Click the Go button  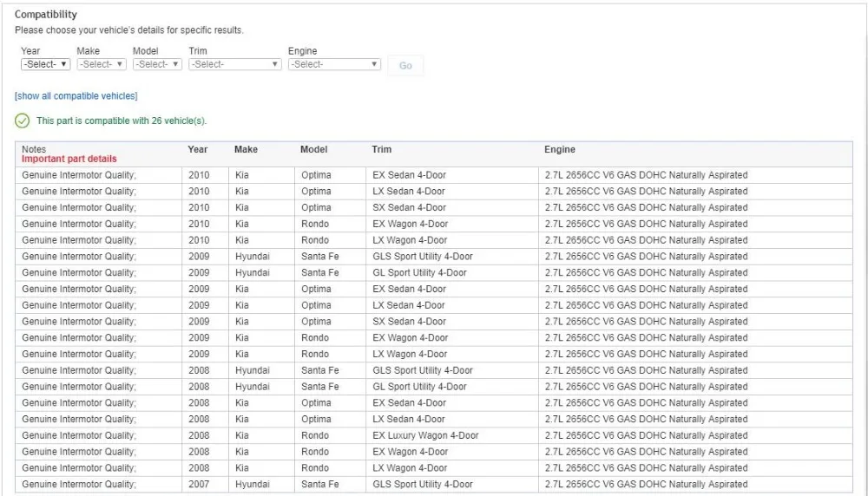405,65
